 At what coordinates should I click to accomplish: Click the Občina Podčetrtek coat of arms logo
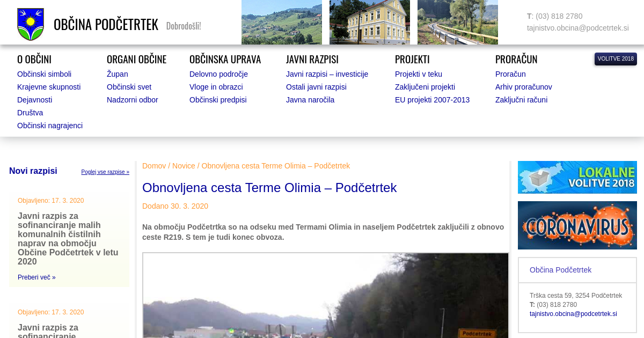point(31,24)
